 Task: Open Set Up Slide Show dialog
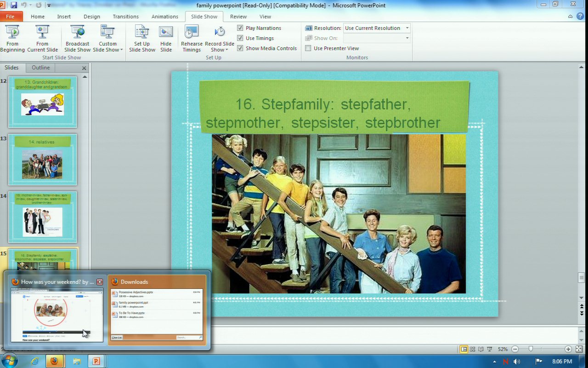coord(142,39)
